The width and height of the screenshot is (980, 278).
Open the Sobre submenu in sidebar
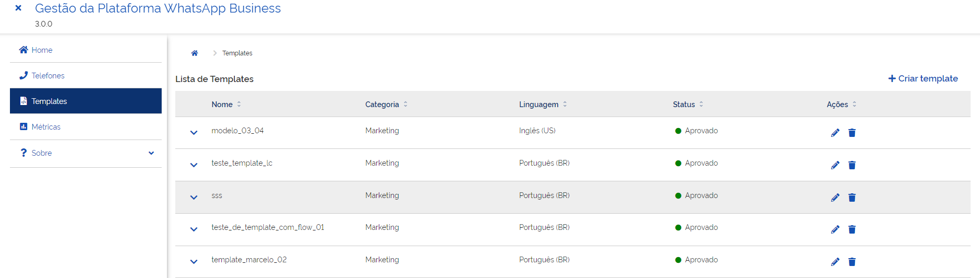(86, 153)
